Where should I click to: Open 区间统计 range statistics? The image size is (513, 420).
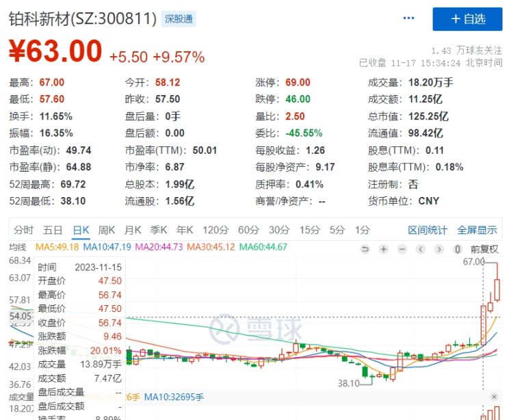[428, 230]
